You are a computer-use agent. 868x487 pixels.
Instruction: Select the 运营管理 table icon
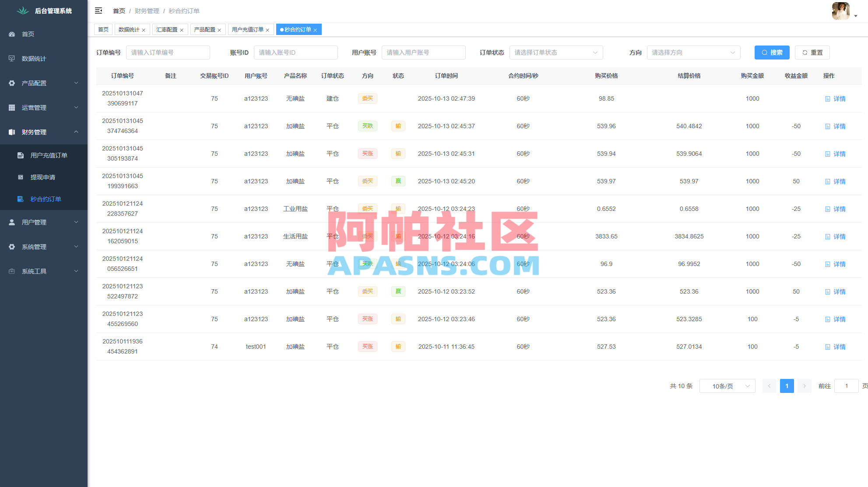point(11,107)
